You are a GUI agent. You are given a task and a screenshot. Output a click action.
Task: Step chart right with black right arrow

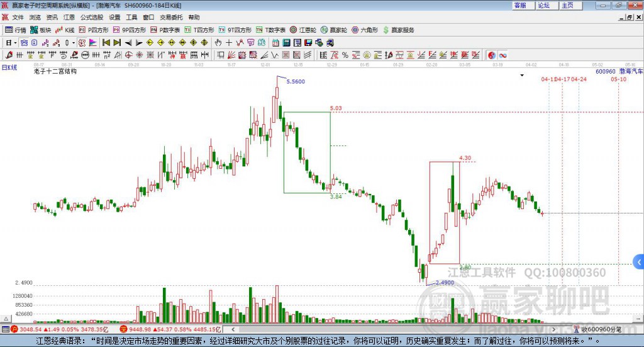coord(139,43)
